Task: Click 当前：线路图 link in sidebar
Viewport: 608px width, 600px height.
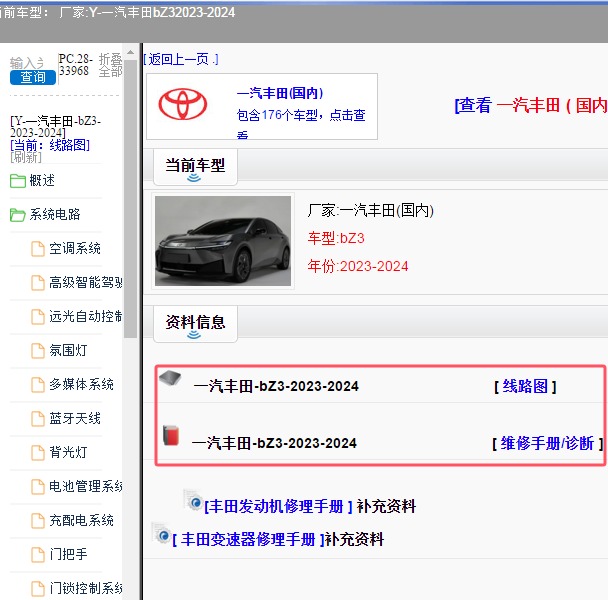Action: (x=50, y=145)
